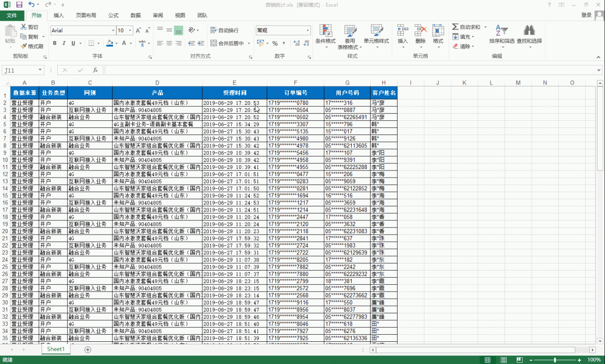
Task: Open the File (文件) tab
Action: 12,15
